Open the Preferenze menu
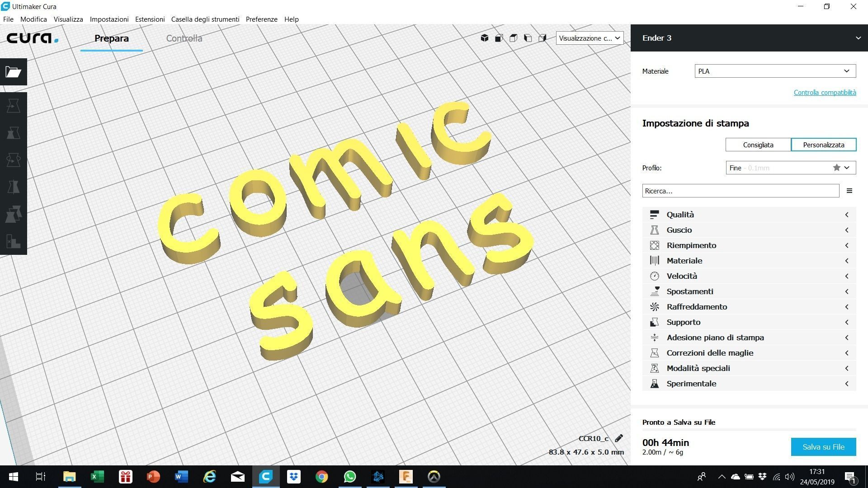868x488 pixels. (x=261, y=19)
